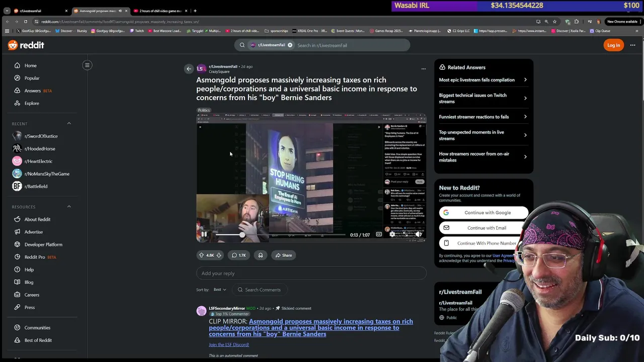The width and height of the screenshot is (644, 362).
Task: Click the Politics flair tag
Action: click(x=204, y=110)
